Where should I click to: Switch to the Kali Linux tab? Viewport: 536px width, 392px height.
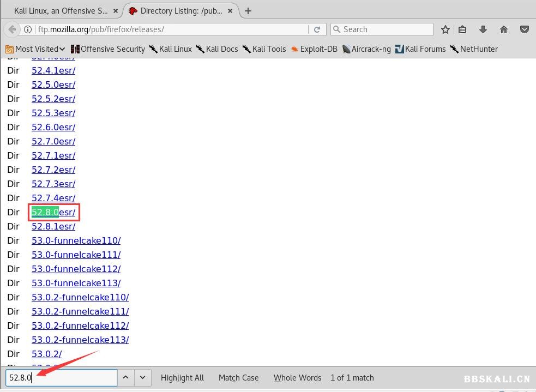[x=60, y=11]
